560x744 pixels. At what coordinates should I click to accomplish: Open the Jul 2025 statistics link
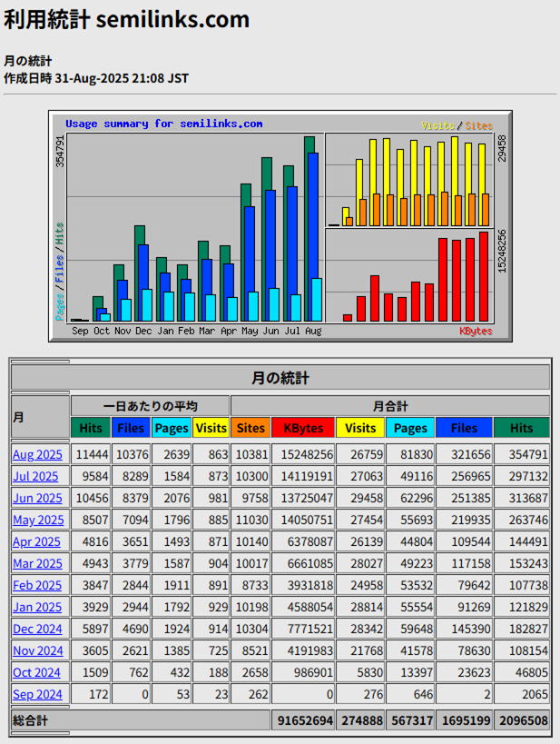click(35, 476)
